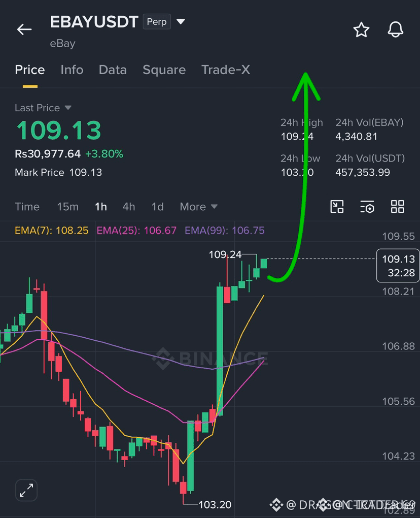Tap the eBay subtitle text
This screenshot has height=518, width=420.
coord(63,44)
